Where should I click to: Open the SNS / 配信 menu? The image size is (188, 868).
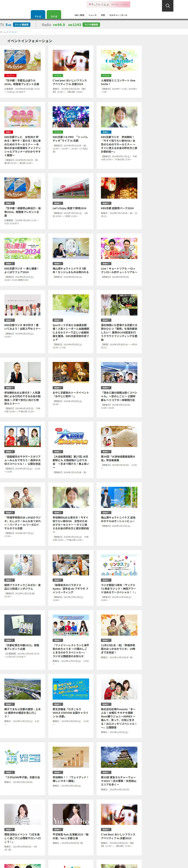(80, 15)
